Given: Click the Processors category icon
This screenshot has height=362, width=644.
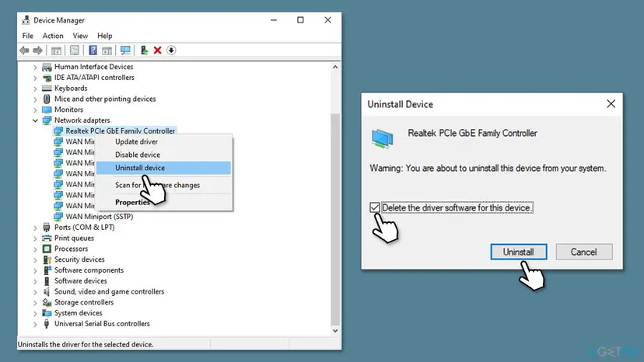Looking at the screenshot, I should 47,249.
